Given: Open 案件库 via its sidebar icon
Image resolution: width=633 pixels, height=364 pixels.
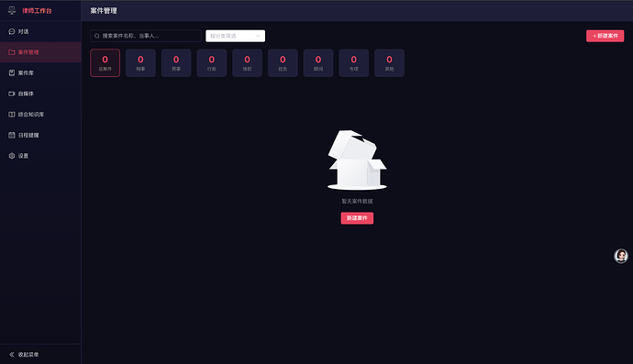Looking at the screenshot, I should click(x=12, y=72).
